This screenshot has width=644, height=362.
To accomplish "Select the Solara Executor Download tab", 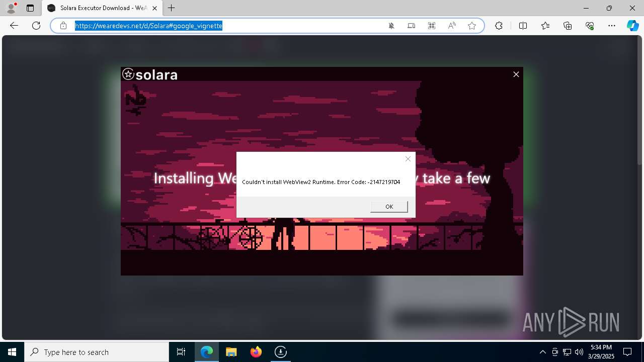I will pyautogui.click(x=102, y=8).
